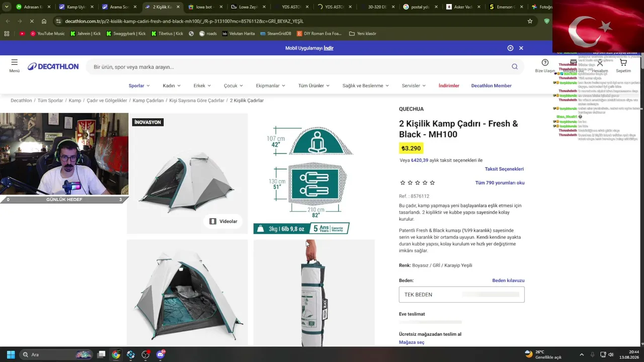Image resolution: width=644 pixels, height=362 pixels.
Task: Switch to the Iowa bot browser tab
Action: click(x=205, y=7)
